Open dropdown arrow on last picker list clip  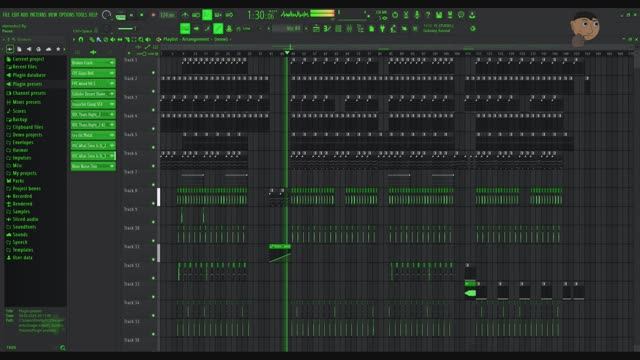(x=112, y=167)
